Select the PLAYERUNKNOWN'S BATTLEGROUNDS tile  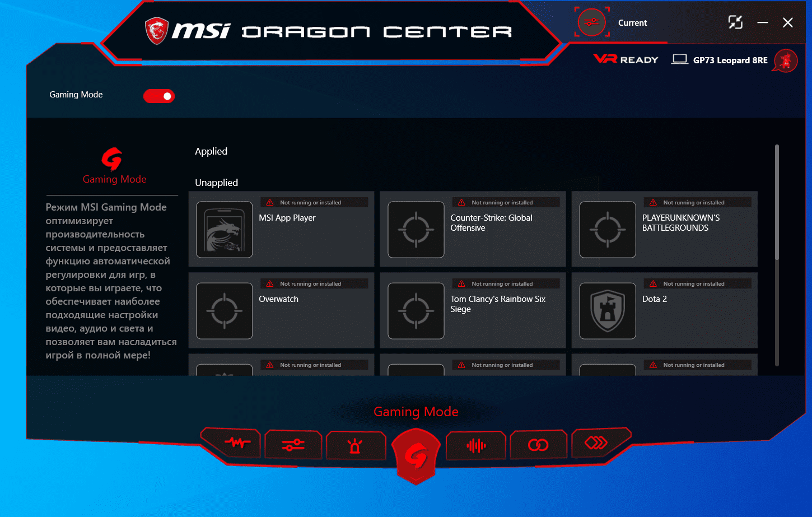point(664,229)
